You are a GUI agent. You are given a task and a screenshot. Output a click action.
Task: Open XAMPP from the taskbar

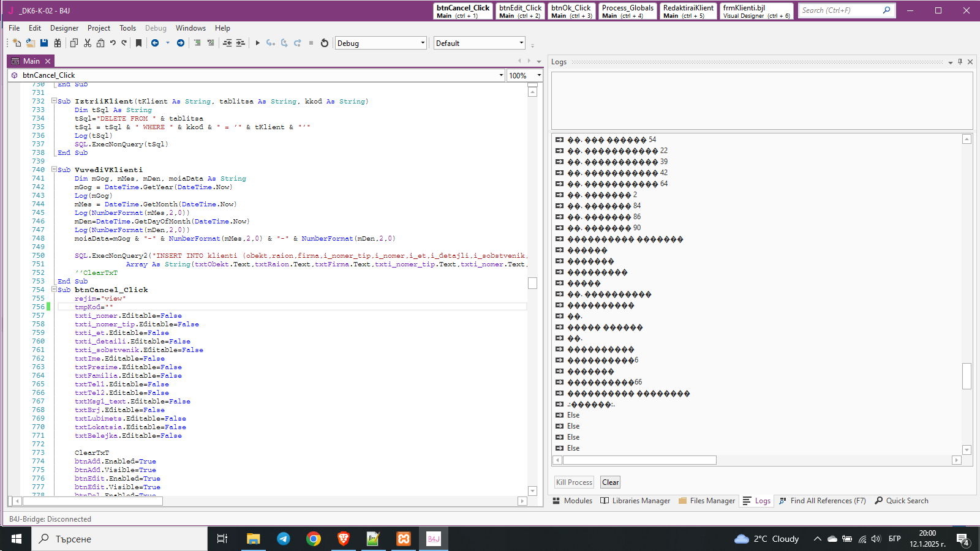coord(403,539)
